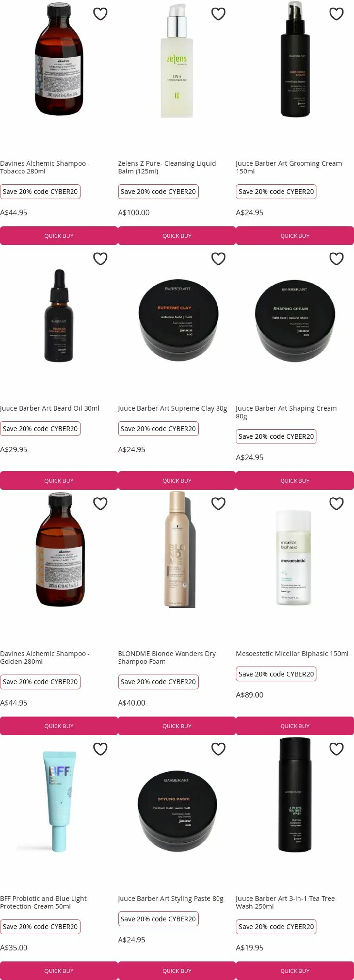
Task: View the Juuce 3-in-1 Tea Tree Wash bottle image
Action: pyautogui.click(x=295, y=795)
